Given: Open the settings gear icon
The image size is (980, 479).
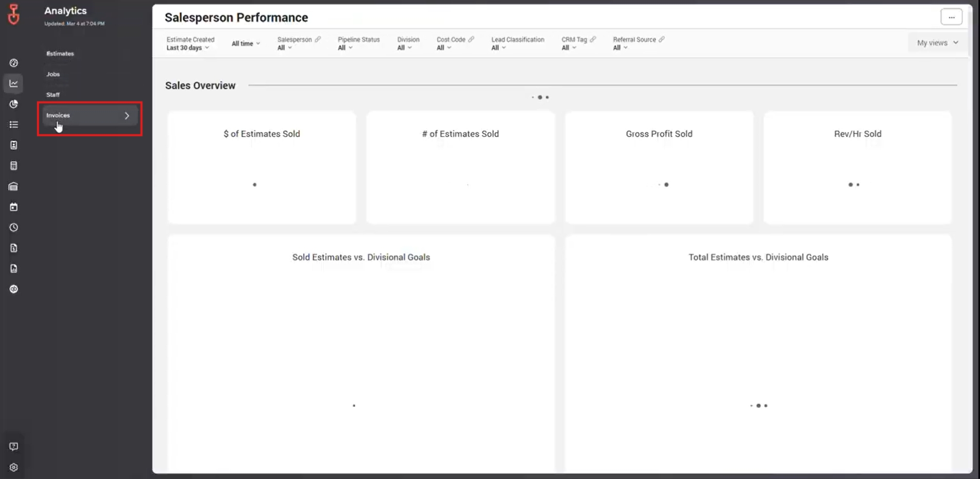Looking at the screenshot, I should [14, 468].
